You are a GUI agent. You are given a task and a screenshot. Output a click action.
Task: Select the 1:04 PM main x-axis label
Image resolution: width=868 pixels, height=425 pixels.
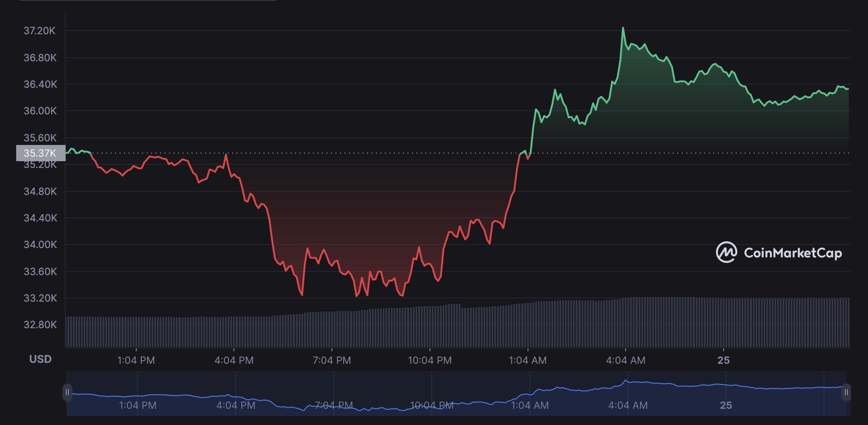[x=136, y=360]
